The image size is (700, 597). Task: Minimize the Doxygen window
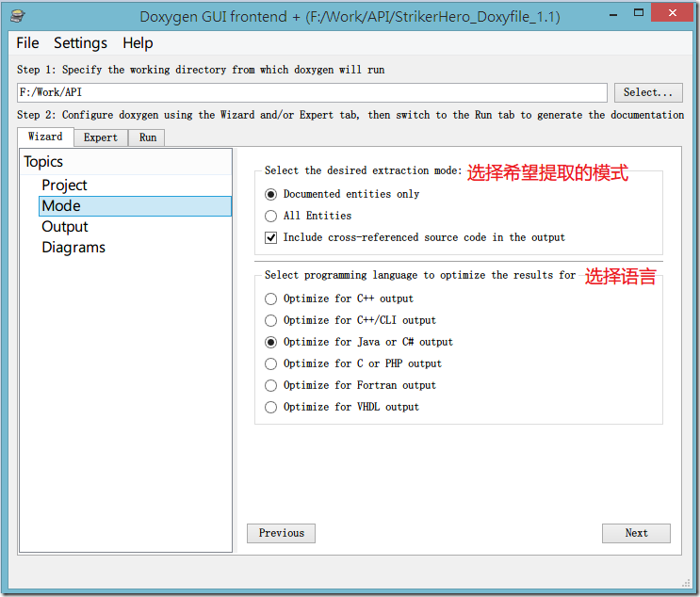pos(613,13)
